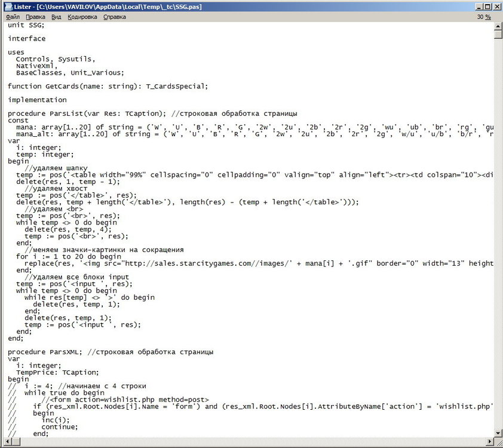Click the window resize grip corner
This screenshot has width=503, height=448.
[498, 443]
